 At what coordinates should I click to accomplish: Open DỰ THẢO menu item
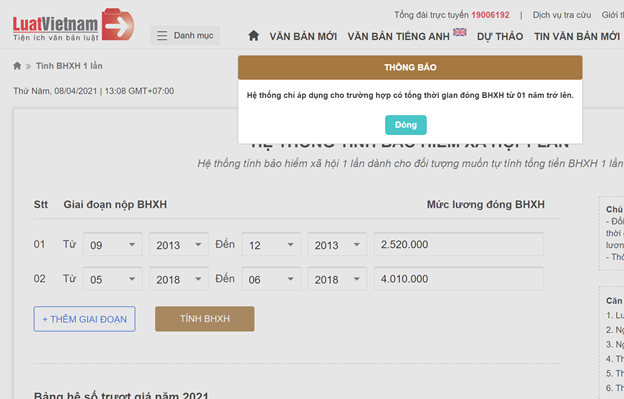click(500, 37)
